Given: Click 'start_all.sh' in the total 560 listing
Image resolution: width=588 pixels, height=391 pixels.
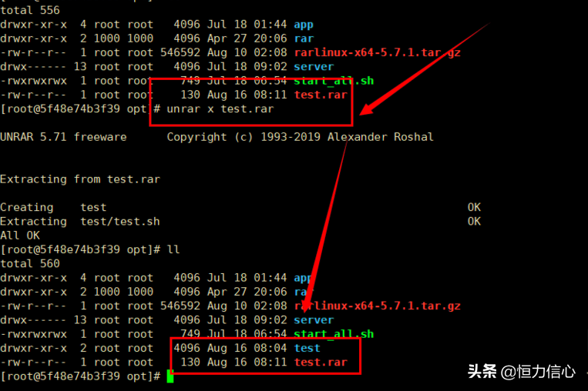Looking at the screenshot, I should 334,334.
